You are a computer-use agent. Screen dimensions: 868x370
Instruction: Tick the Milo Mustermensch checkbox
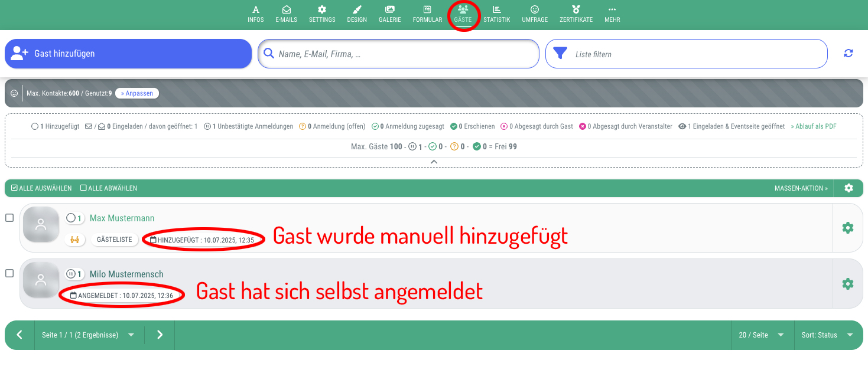[x=9, y=273]
